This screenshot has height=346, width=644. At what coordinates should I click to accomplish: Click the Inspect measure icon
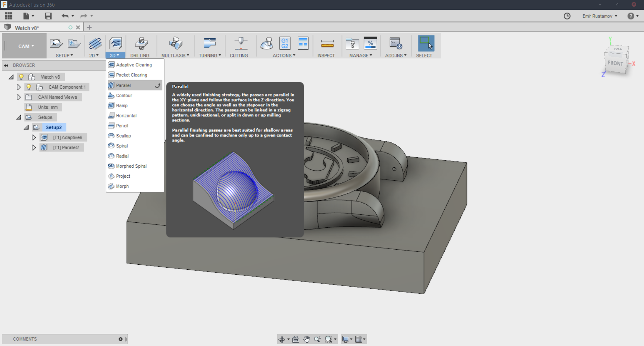point(327,43)
